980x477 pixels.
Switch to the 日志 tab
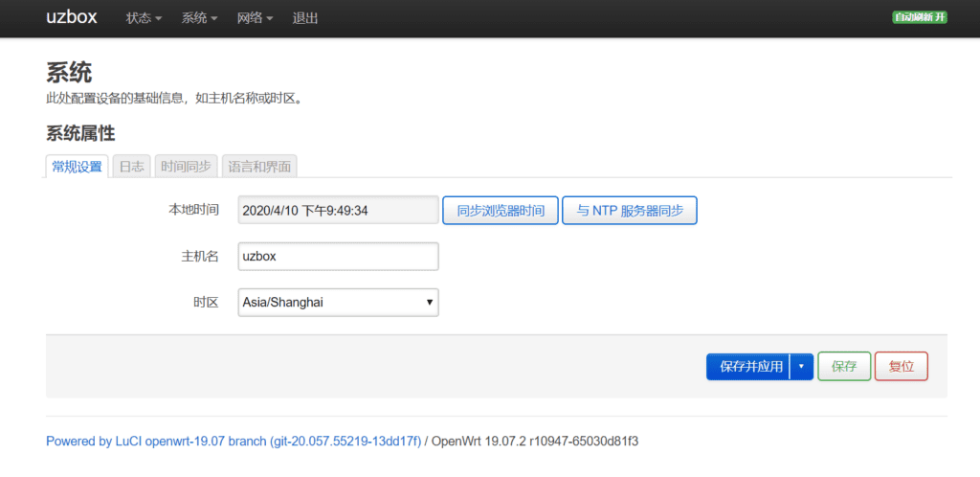click(131, 167)
